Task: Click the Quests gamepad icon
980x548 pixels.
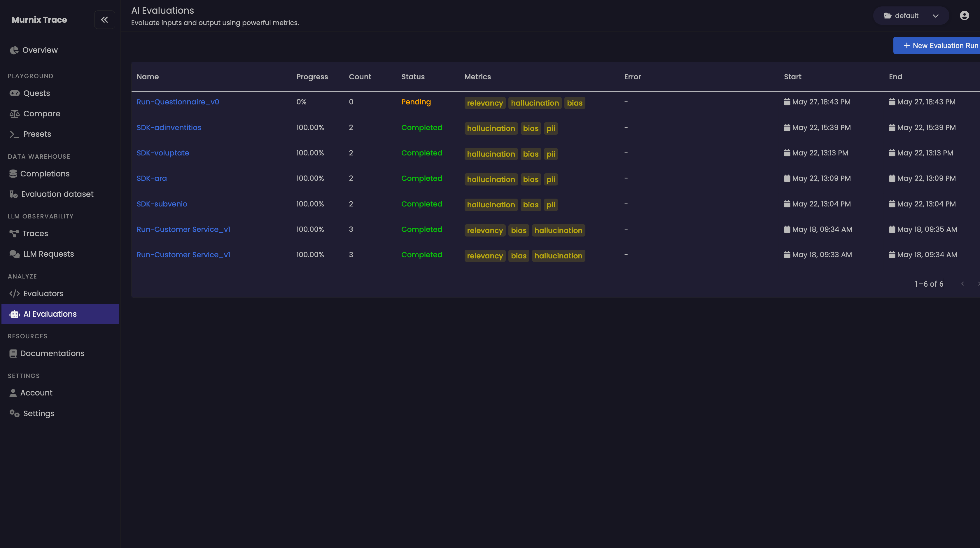Action: (15, 93)
